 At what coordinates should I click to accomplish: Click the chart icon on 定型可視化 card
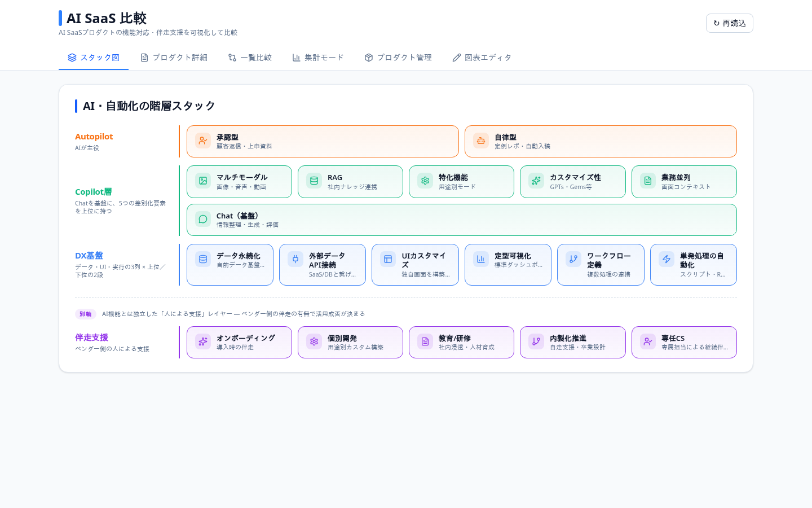coord(481,259)
